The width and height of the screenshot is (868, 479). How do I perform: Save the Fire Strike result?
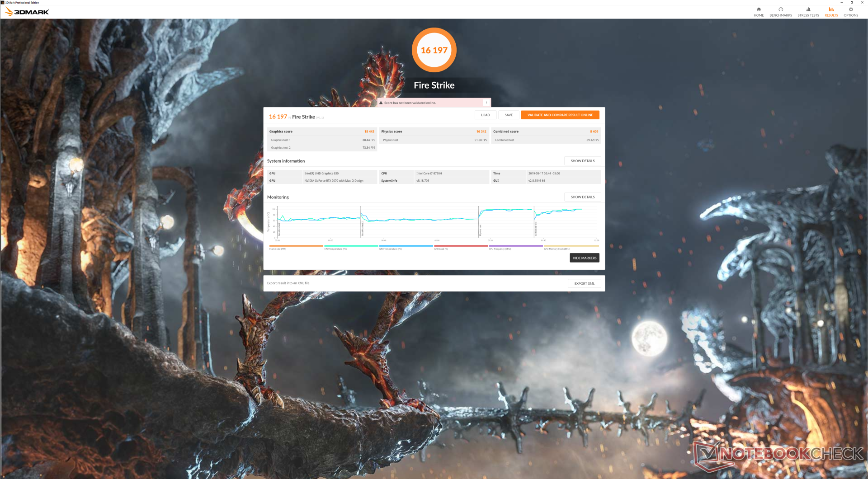pos(509,115)
